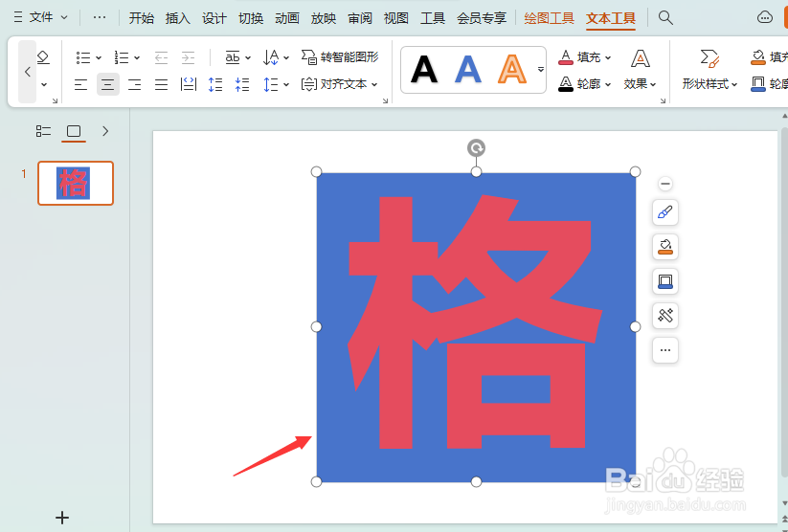This screenshot has width=788, height=532.
Task: Add a new slide with plus button
Action: pyautogui.click(x=62, y=518)
